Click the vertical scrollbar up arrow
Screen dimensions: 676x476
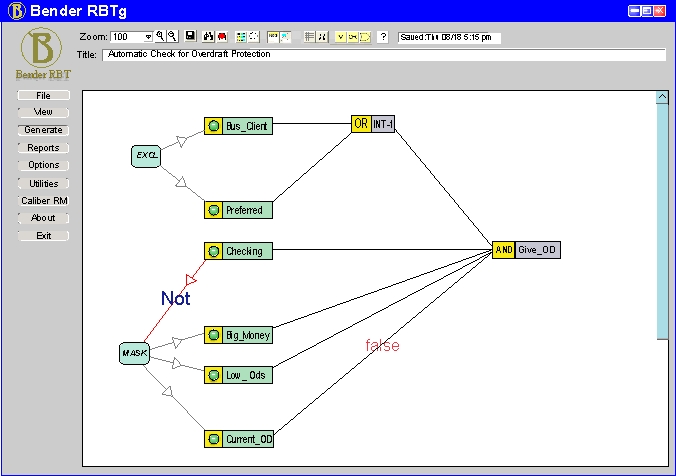coord(662,97)
